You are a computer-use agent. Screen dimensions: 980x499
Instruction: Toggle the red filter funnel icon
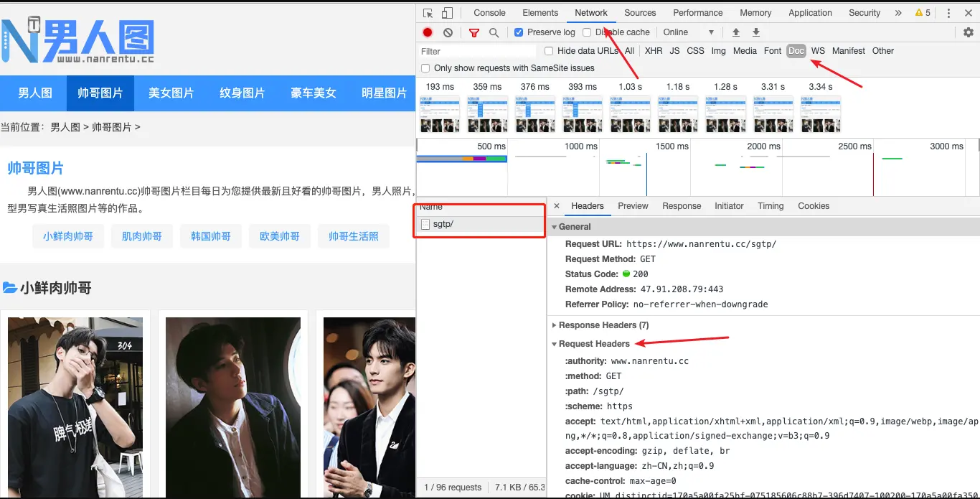pos(473,32)
